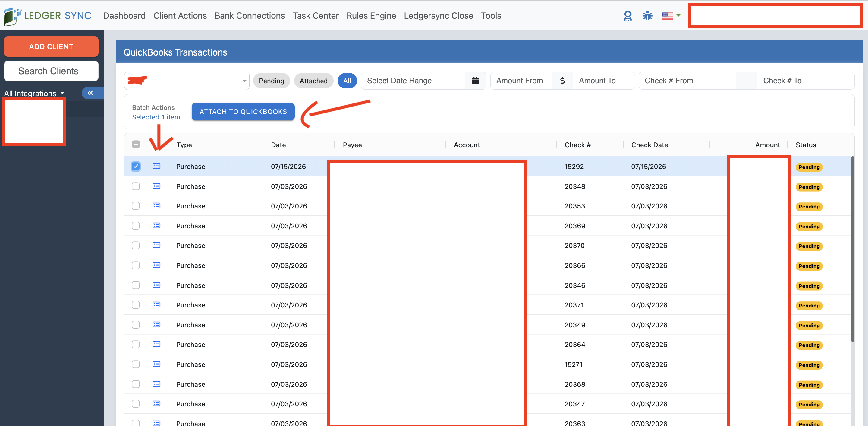Sort by the Type column header
Image resolution: width=868 pixels, height=426 pixels.
(184, 145)
